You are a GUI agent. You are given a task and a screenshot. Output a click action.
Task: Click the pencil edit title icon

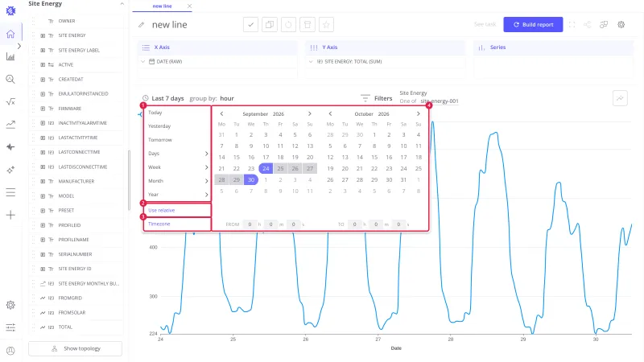pyautogui.click(x=142, y=25)
